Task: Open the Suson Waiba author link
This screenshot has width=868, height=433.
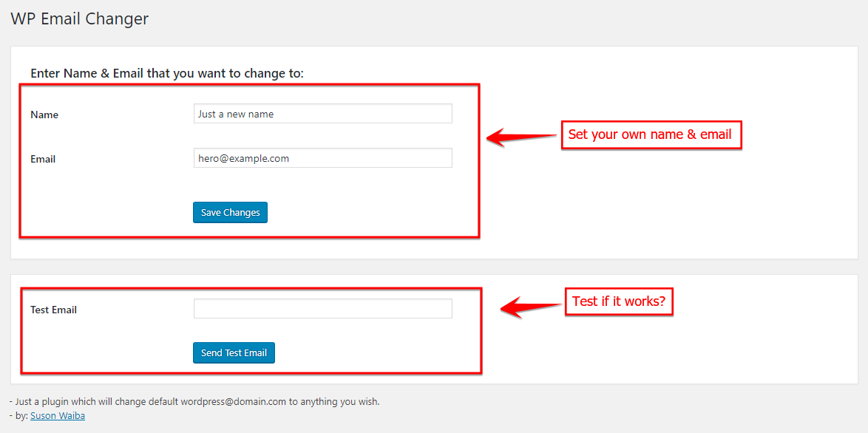Action: (58, 416)
